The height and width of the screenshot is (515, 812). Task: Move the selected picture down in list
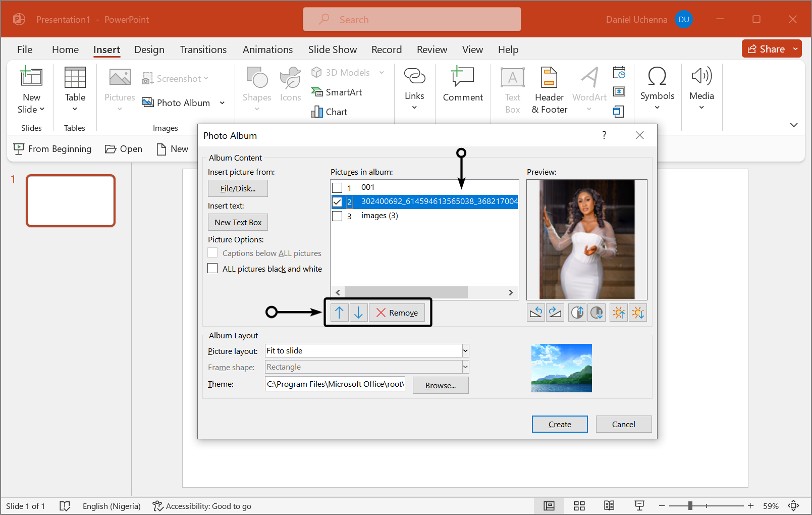click(358, 313)
